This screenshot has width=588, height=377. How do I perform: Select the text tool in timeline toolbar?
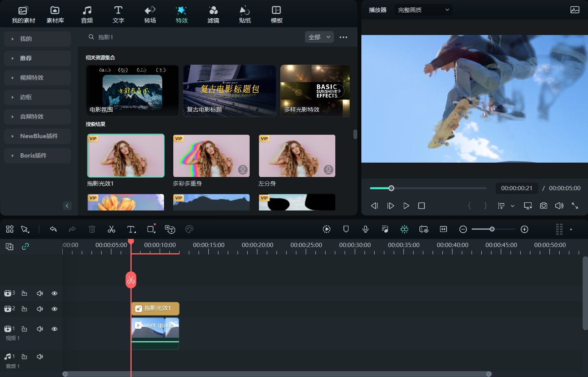pos(131,229)
